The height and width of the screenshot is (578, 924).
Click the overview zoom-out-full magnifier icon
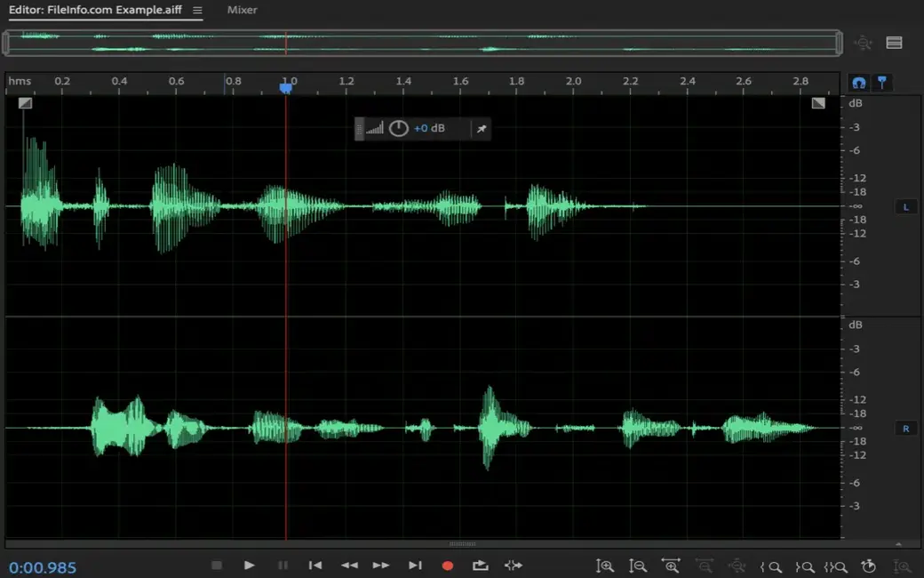tap(864, 43)
